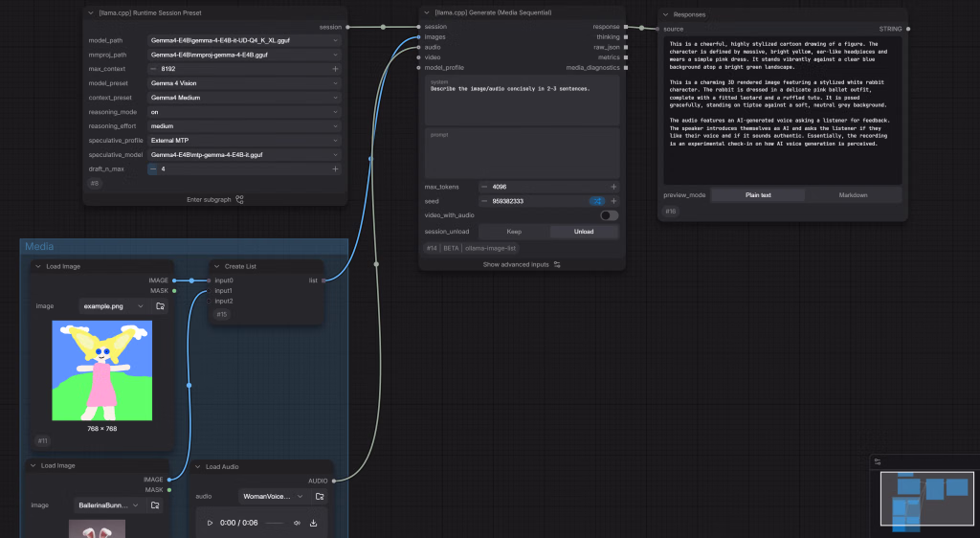This screenshot has height=538, width=980.
Task: Click the session output port on preset node
Action: point(347,27)
